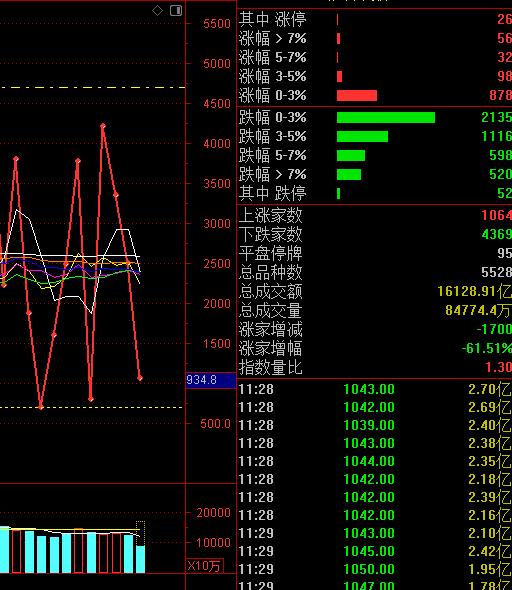This screenshot has height=590, width=512.
Task: Click the 500.0 axis label
Action: click(x=215, y=424)
